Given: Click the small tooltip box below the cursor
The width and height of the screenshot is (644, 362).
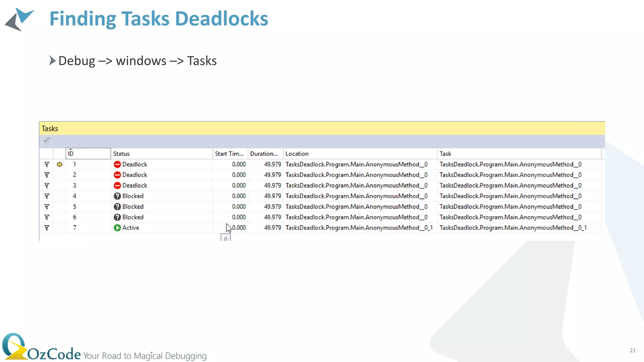Looking at the screenshot, I should (x=225, y=238).
